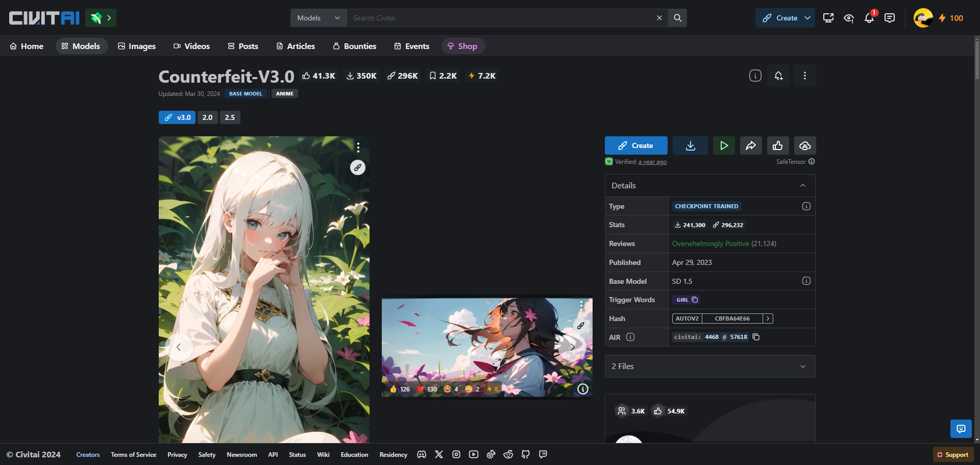Image resolution: width=980 pixels, height=465 pixels.
Task: Open the model options three-dot menu
Action: click(x=805, y=76)
